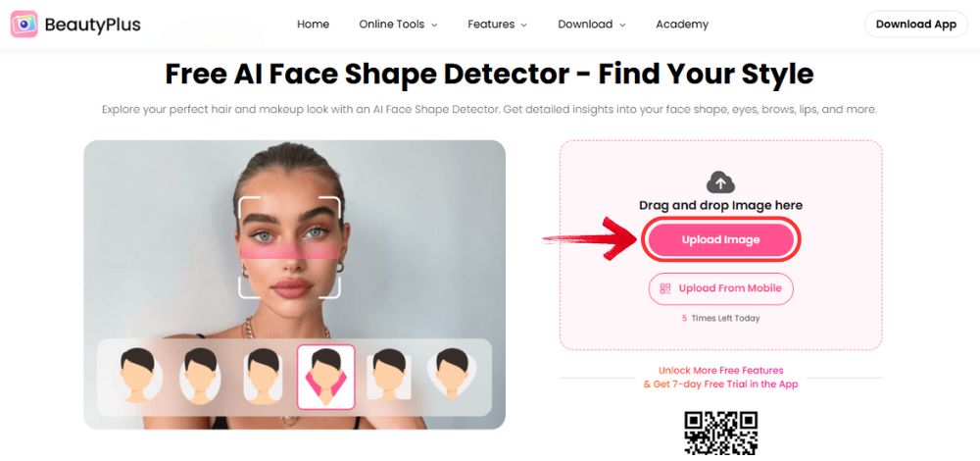Viewport: 980px width, 461px height.
Task: Expand the Online Tools dropdown
Action: point(398,25)
